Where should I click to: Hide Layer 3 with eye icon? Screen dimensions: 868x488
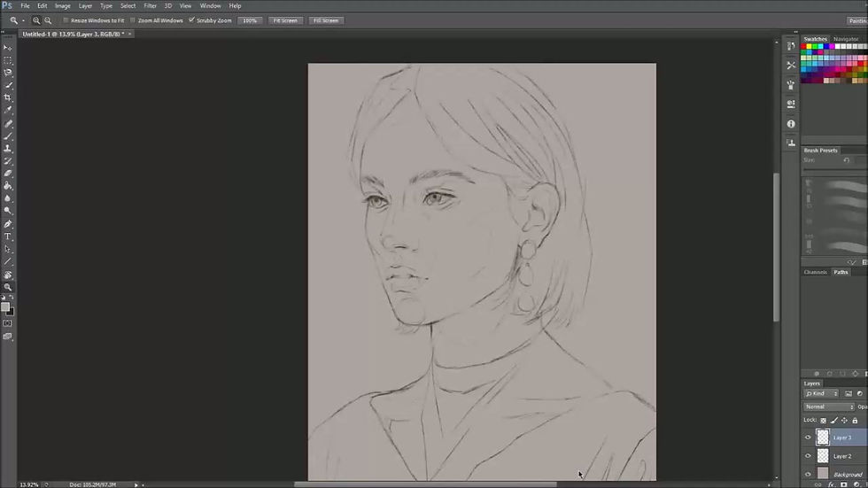[x=808, y=438]
